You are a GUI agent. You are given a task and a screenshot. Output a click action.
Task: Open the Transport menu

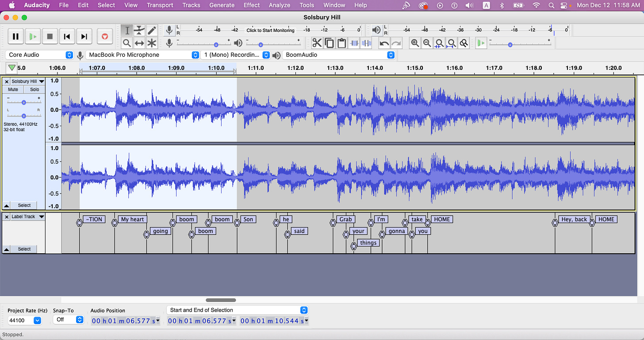tap(160, 5)
